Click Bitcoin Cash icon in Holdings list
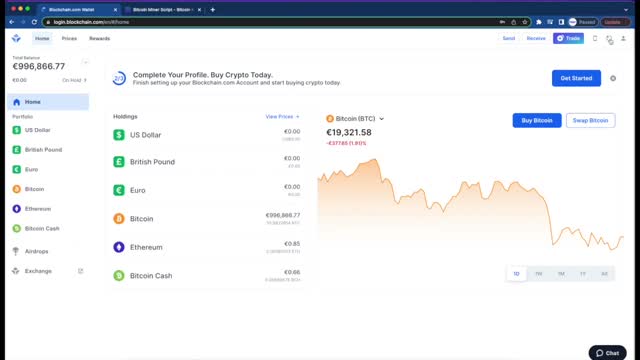 coord(119,276)
